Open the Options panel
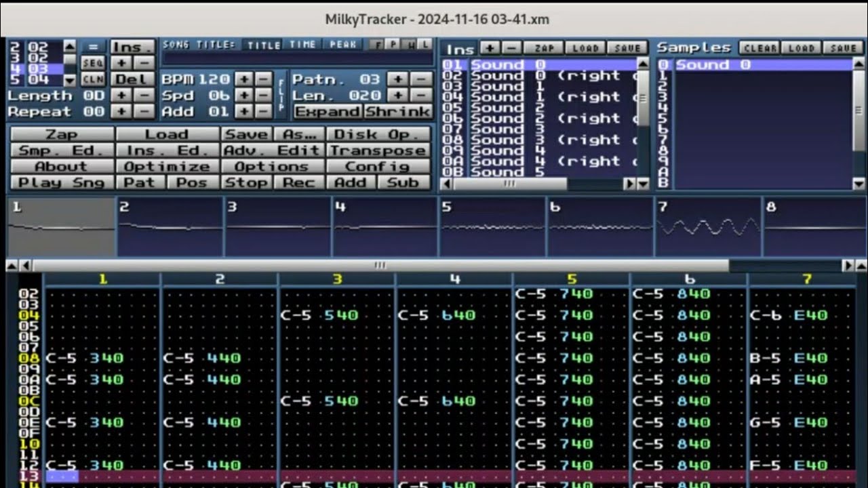Screen dimensions: 868x488 coord(272,166)
